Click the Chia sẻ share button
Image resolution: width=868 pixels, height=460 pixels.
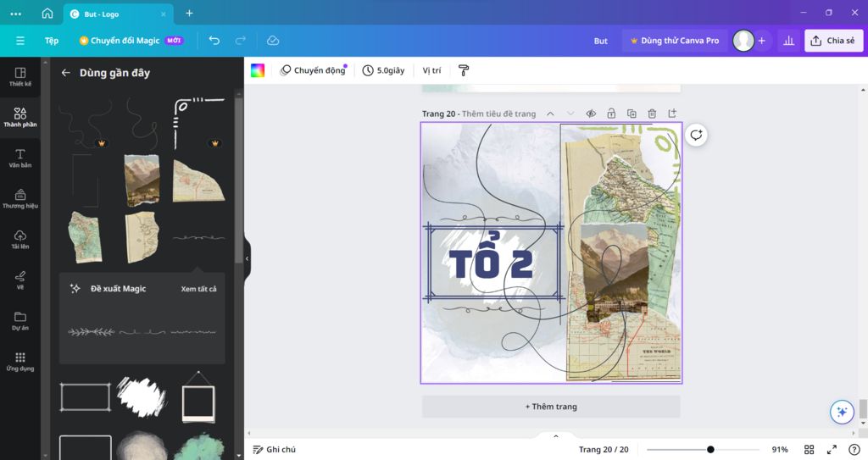tap(834, 41)
